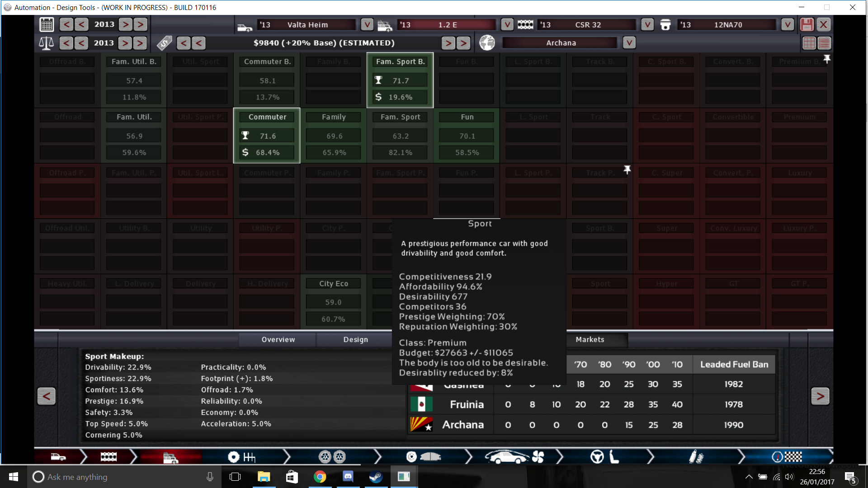This screenshot has height=488, width=868.
Task: Click the red floppy disk save icon
Action: click(x=807, y=24)
